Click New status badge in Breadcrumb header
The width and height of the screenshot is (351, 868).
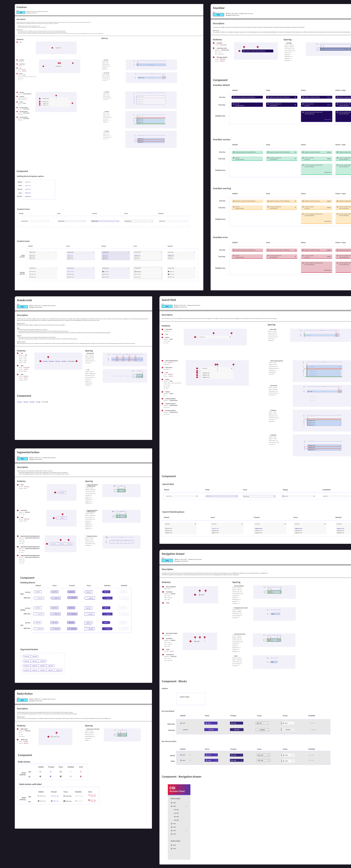click(23, 307)
